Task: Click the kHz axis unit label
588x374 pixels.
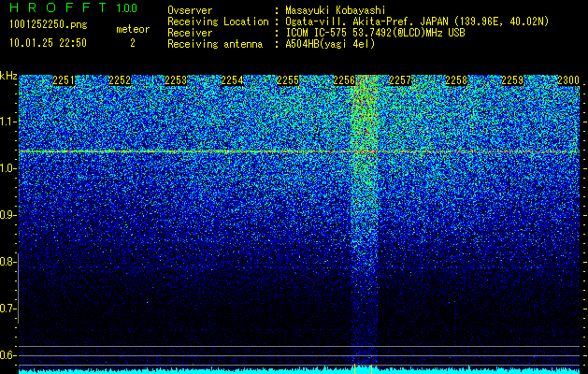Action: [x=8, y=76]
